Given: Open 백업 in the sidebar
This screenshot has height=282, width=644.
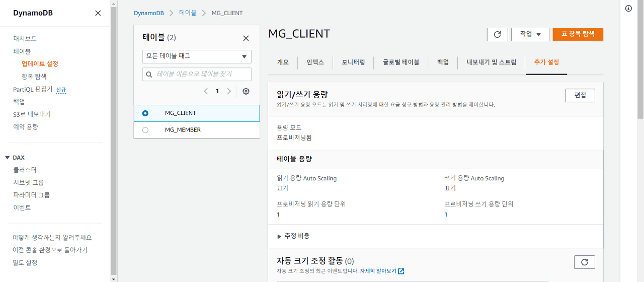Looking at the screenshot, I should 19,102.
